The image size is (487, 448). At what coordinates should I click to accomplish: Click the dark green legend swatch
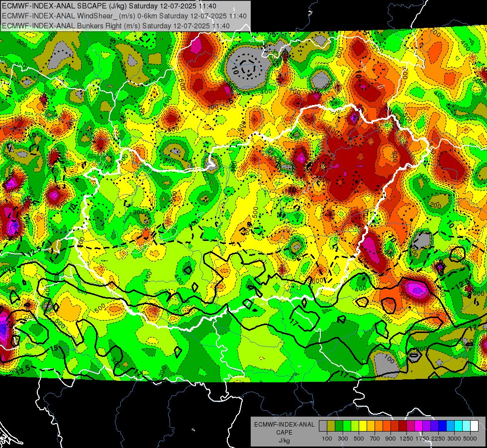coord(339,426)
